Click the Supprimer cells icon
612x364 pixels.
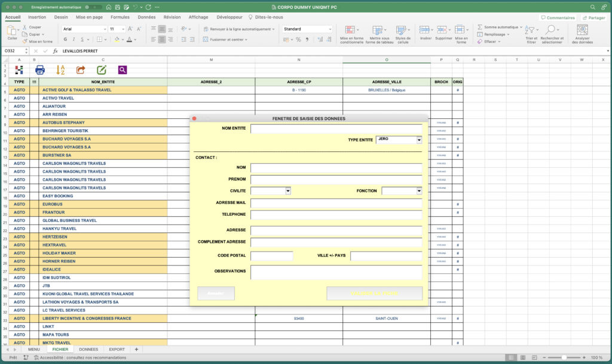pos(442,30)
